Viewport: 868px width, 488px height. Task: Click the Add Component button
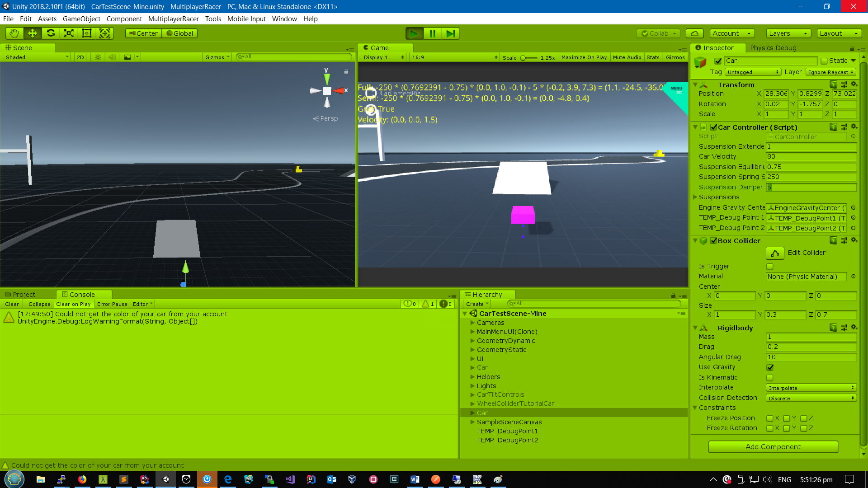(773, 447)
